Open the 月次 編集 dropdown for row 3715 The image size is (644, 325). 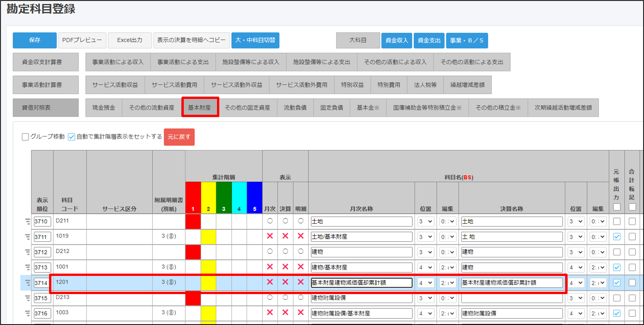447,298
